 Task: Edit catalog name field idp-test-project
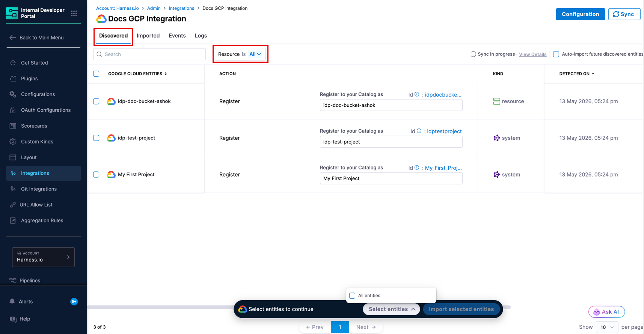(x=391, y=142)
